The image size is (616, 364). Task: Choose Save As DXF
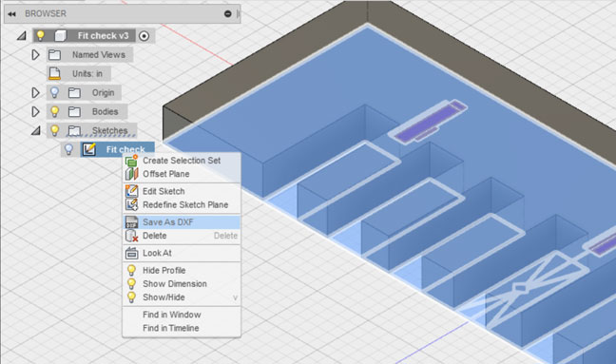(182, 222)
